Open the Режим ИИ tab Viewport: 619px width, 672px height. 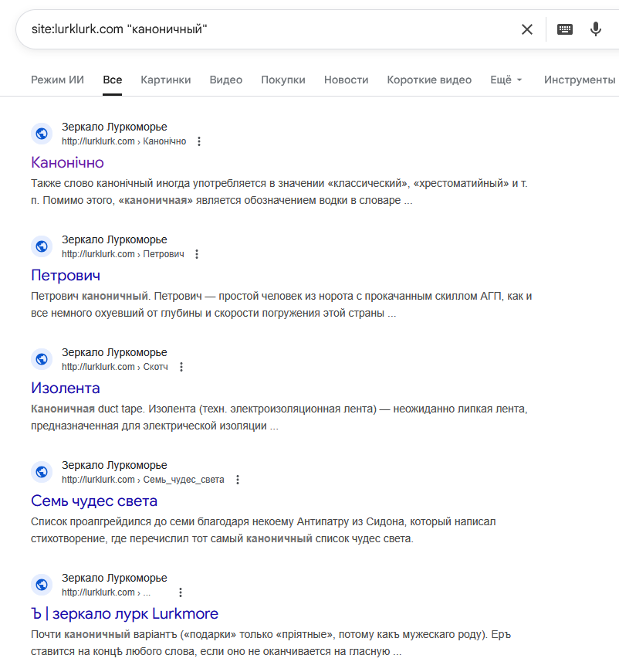57,80
